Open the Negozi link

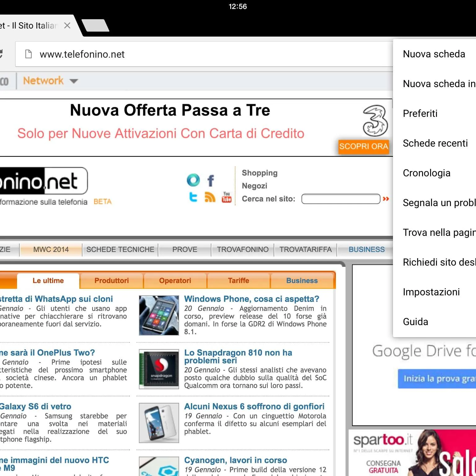point(254,186)
